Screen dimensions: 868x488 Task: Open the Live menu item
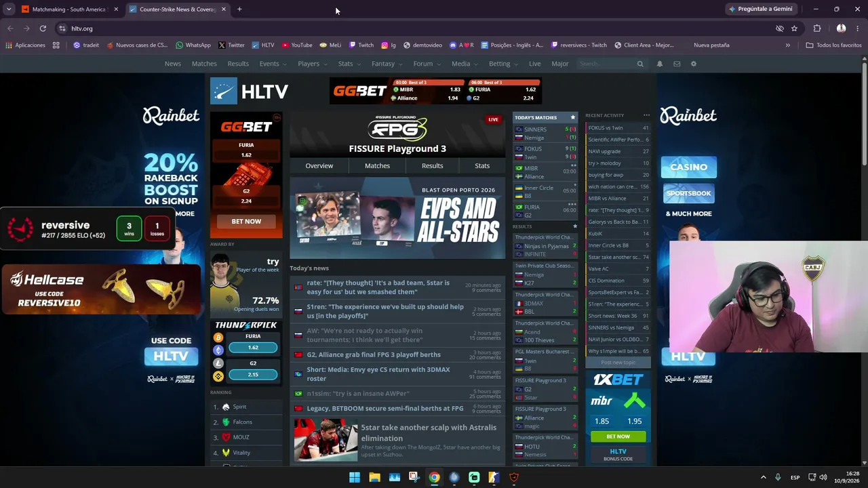click(535, 64)
